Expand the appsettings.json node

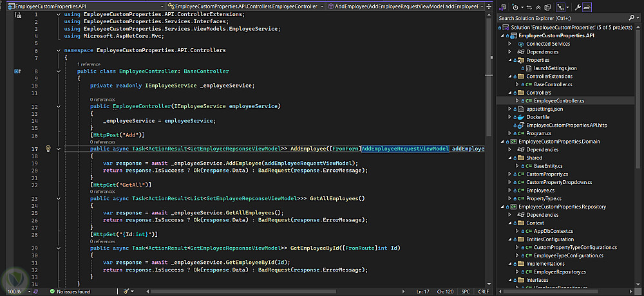click(x=509, y=109)
